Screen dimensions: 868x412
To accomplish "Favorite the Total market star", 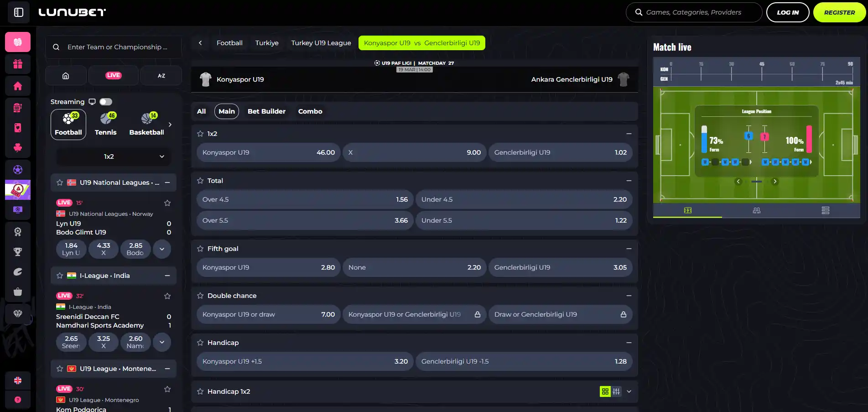I will point(200,181).
